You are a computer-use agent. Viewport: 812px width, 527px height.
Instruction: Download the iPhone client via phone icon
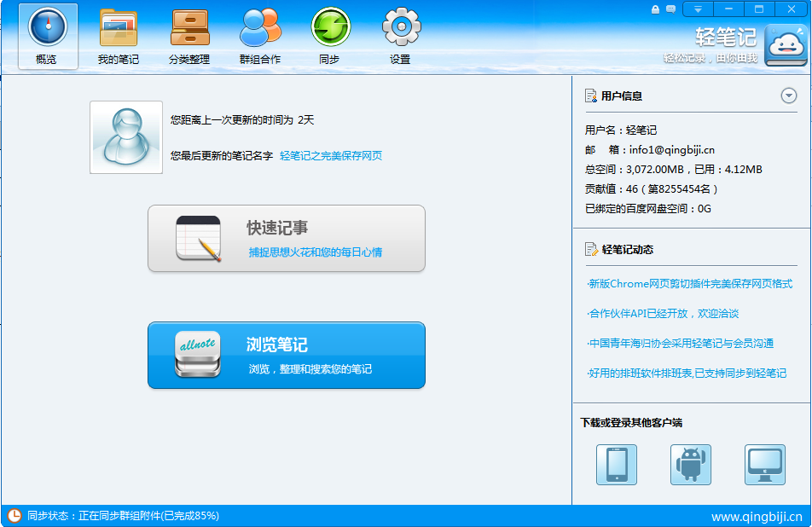(616, 465)
